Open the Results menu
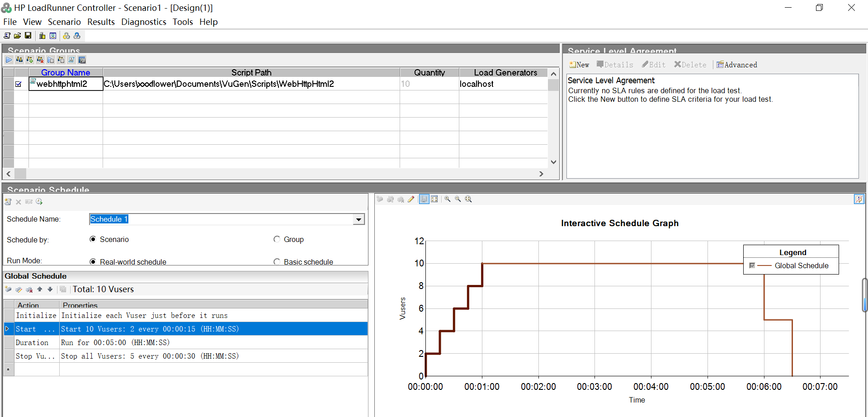The width and height of the screenshot is (868, 417). (101, 22)
